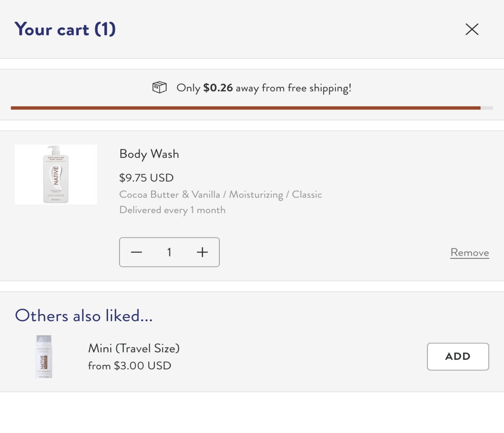This screenshot has width=504, height=433.
Task: Click the plus icon to increase quantity
Action: 202,252
